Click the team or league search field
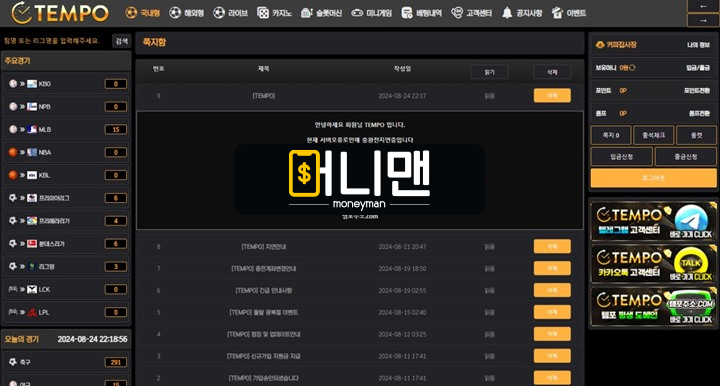 tap(56, 41)
